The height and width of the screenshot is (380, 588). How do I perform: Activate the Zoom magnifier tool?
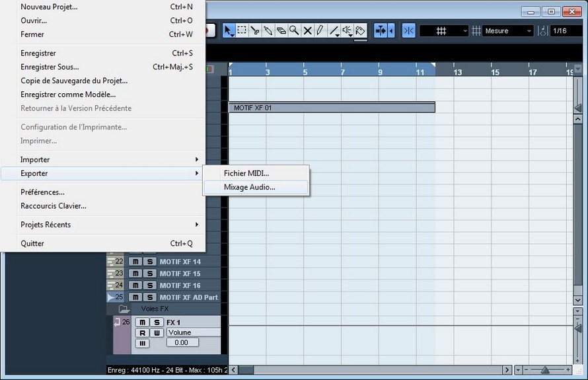(x=294, y=30)
